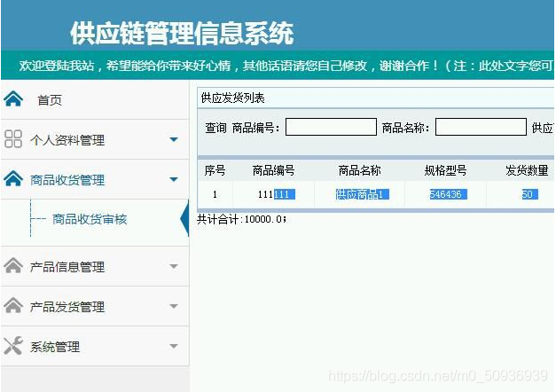
Task: Click the 供应链管理信息系统 header title
Action: click(x=182, y=33)
